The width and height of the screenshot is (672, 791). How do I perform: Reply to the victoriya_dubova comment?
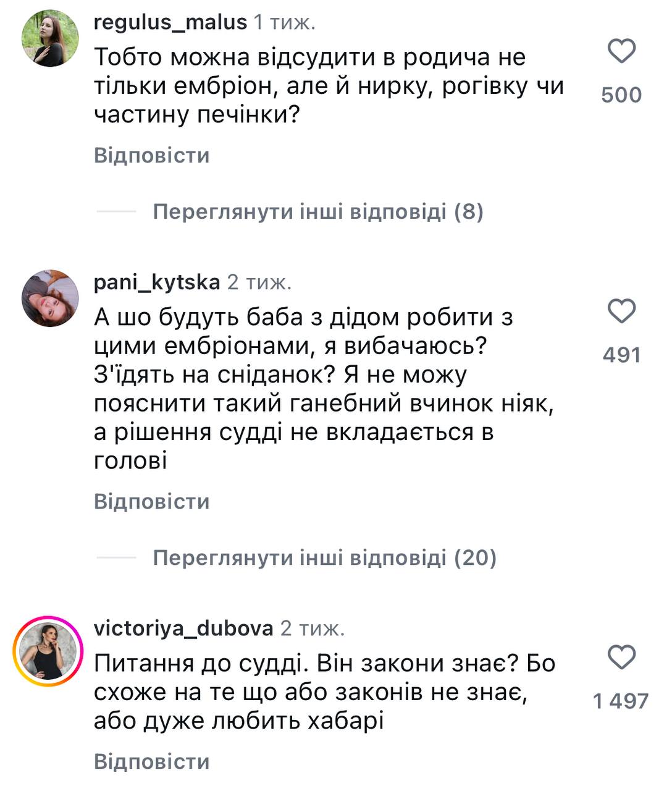(151, 761)
